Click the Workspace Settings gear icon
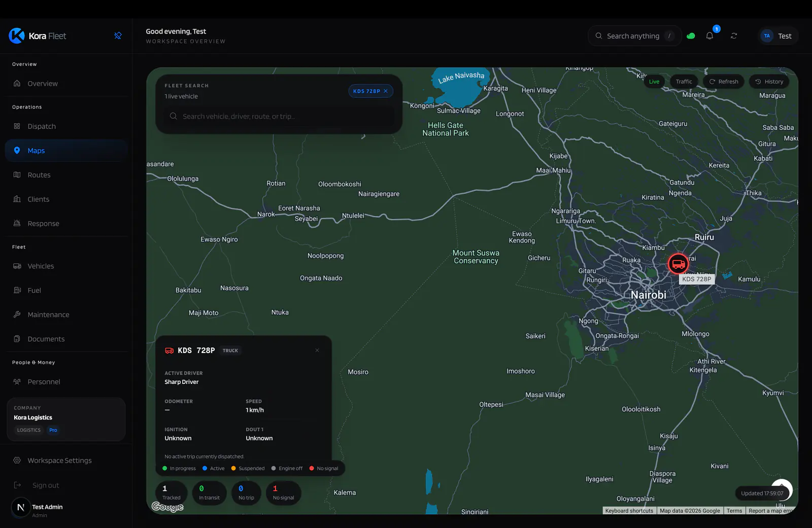Viewport: 812px width, 528px height. [x=17, y=461]
